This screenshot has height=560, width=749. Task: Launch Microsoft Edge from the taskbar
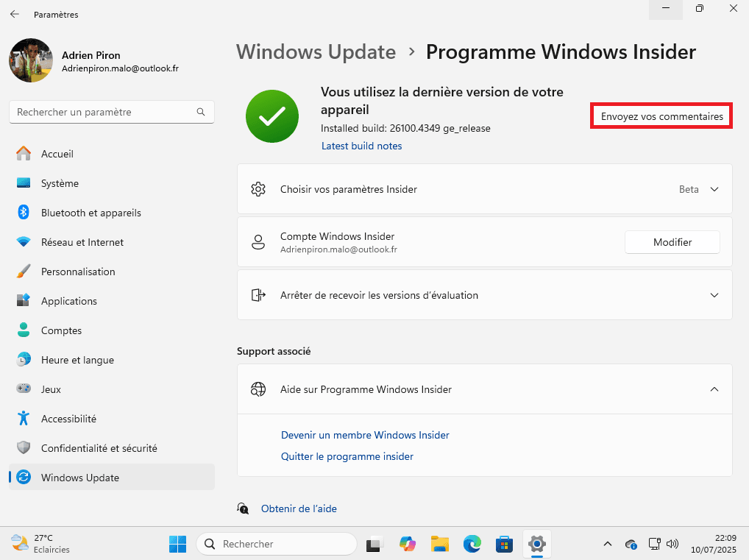coord(472,544)
